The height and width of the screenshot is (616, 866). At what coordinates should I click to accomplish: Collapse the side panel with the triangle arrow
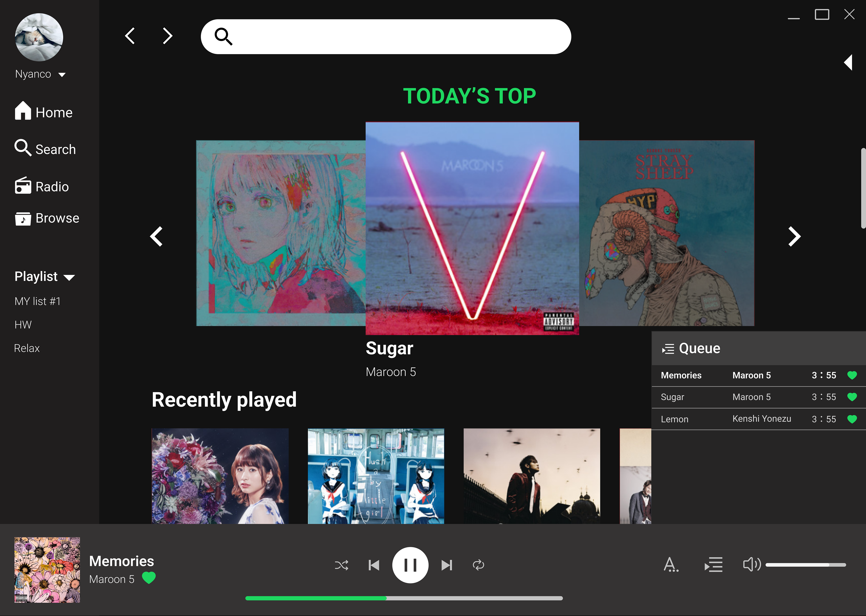[849, 62]
